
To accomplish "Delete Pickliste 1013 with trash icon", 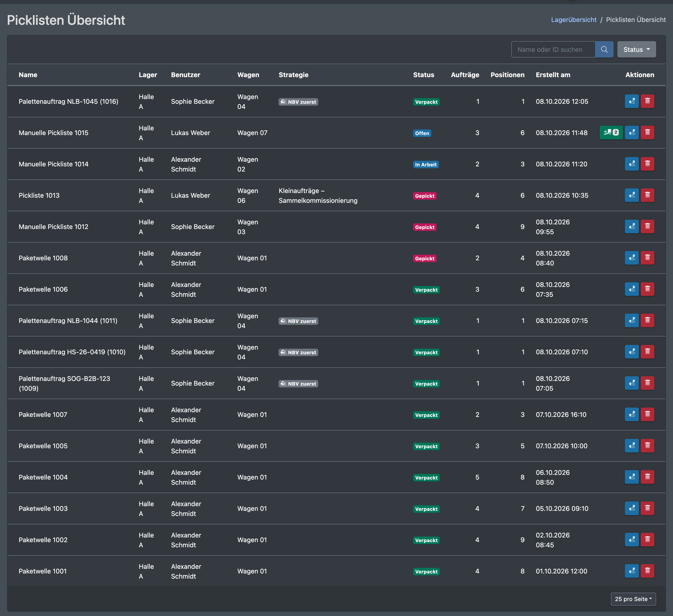I will click(x=647, y=195).
